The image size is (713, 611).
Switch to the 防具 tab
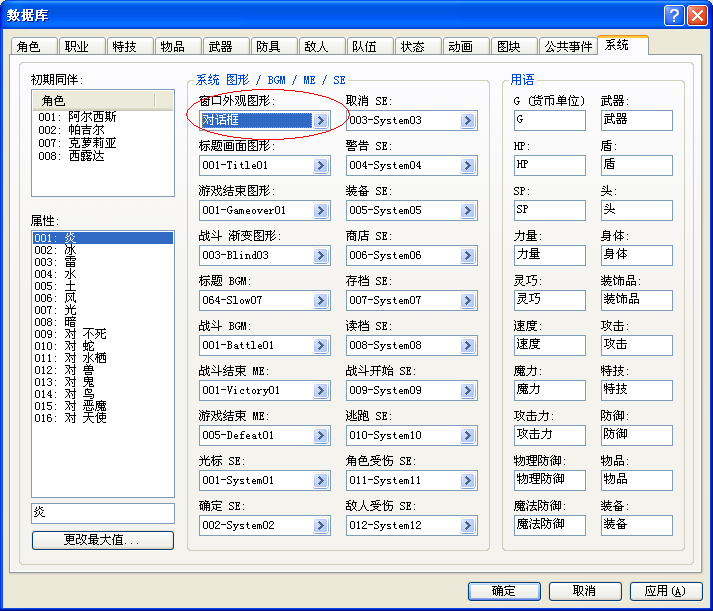[x=274, y=46]
